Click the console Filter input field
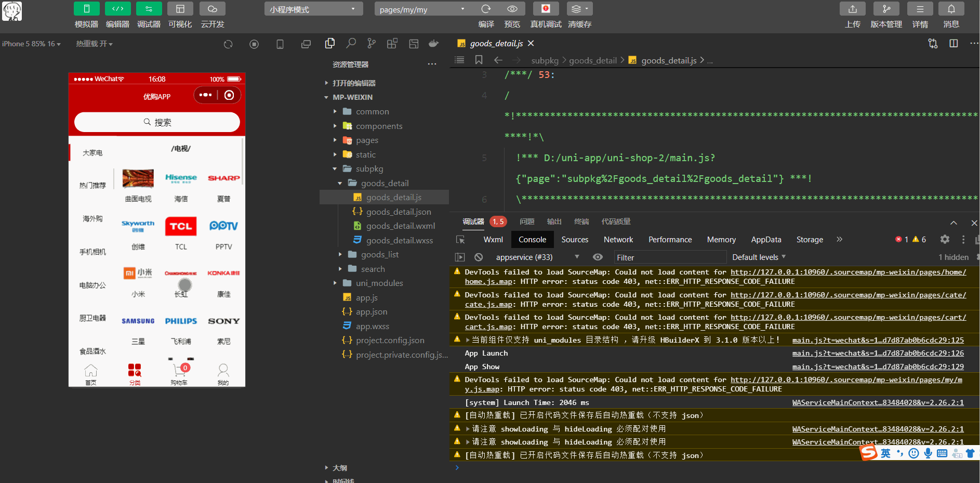The height and width of the screenshot is (483, 980). [x=669, y=257]
